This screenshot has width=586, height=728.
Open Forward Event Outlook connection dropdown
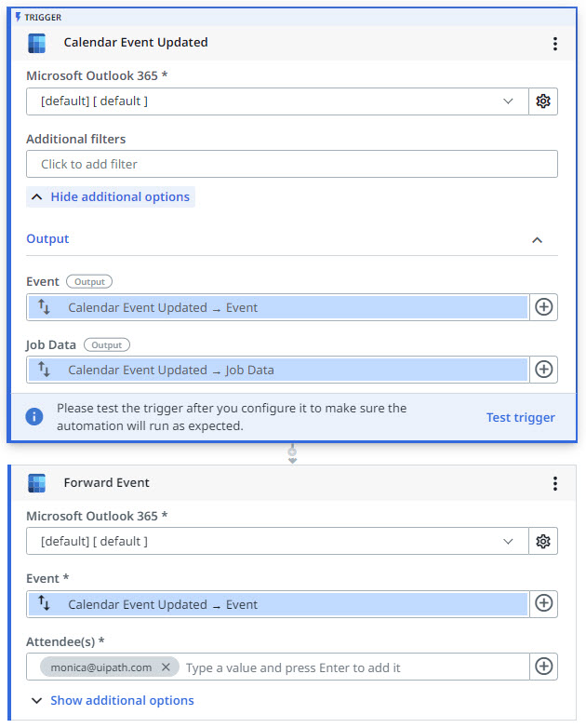pyautogui.click(x=277, y=541)
